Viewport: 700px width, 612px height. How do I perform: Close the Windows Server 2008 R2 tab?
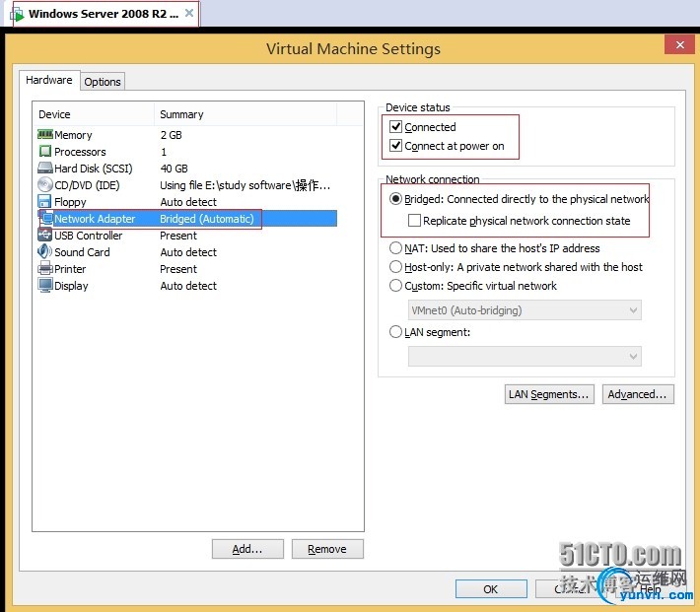tap(189, 14)
